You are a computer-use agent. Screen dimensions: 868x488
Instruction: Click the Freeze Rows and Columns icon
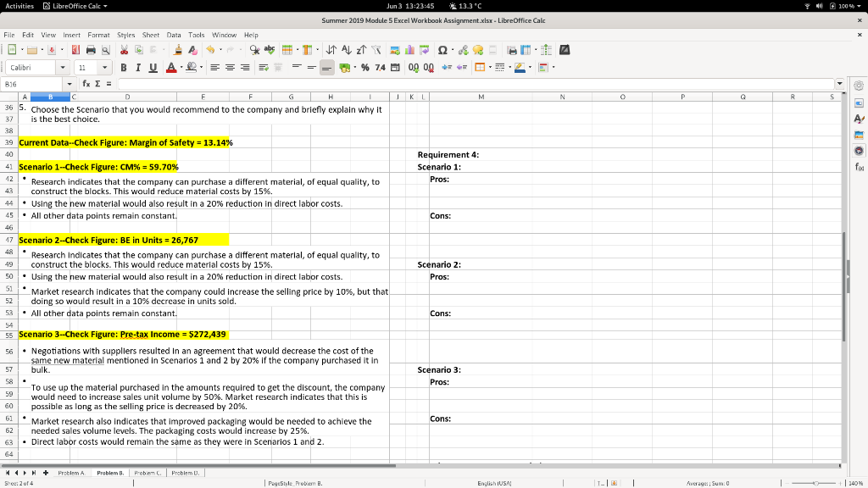[526, 50]
